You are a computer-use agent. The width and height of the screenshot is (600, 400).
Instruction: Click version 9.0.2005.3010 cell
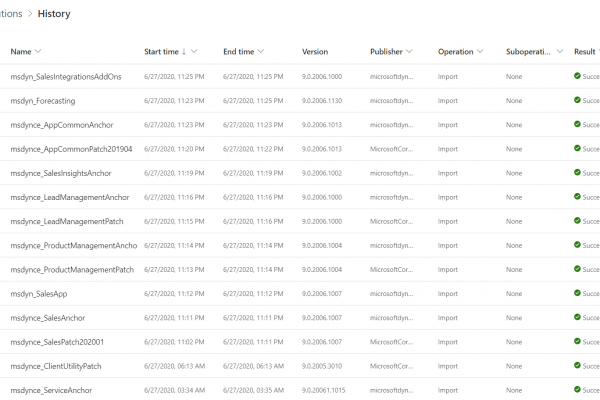coord(322,366)
